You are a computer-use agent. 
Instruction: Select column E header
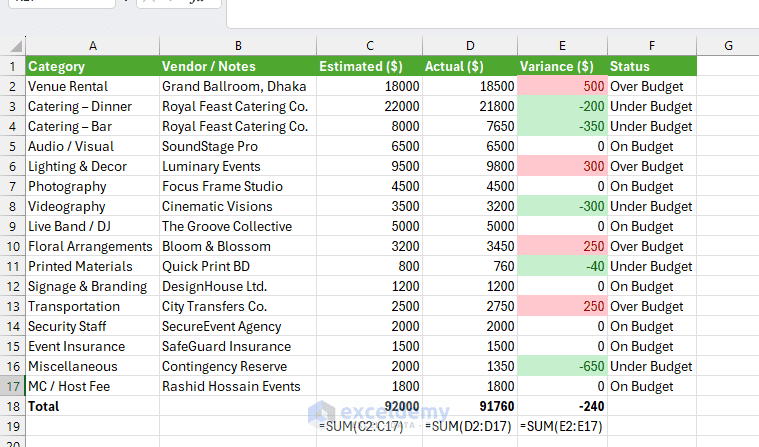click(562, 46)
